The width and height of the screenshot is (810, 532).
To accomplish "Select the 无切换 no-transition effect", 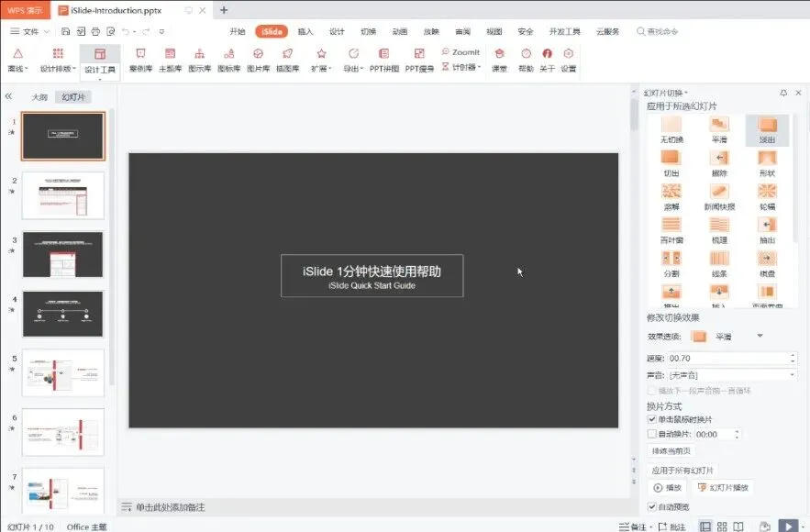I will (x=671, y=129).
